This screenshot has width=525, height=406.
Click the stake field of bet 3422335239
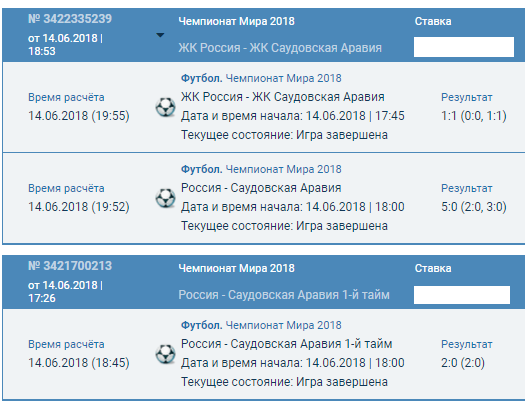click(464, 47)
